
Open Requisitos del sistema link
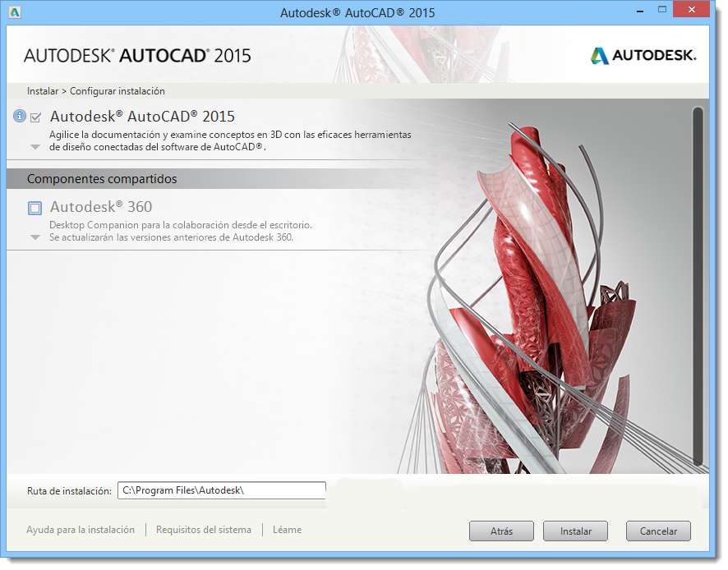pyautogui.click(x=203, y=530)
